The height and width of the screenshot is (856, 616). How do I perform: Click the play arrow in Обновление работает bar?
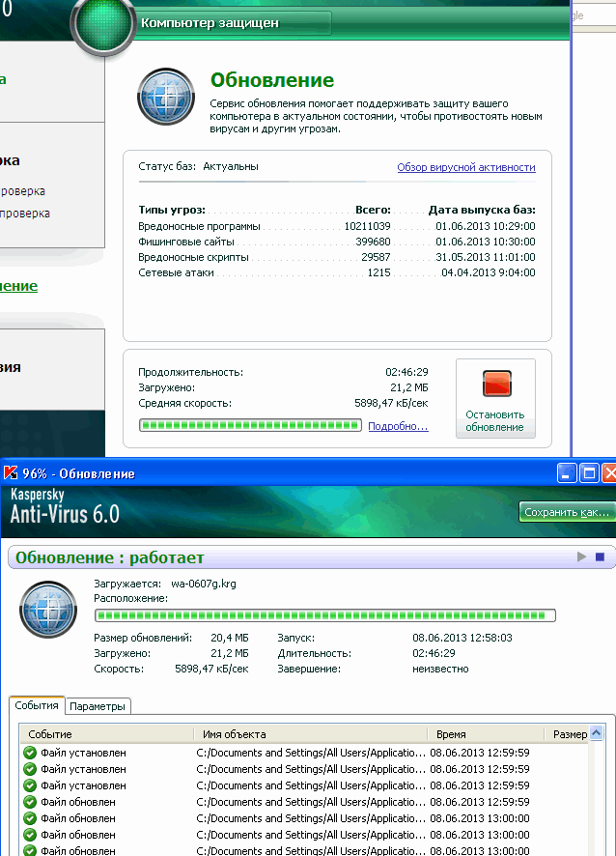point(581,556)
